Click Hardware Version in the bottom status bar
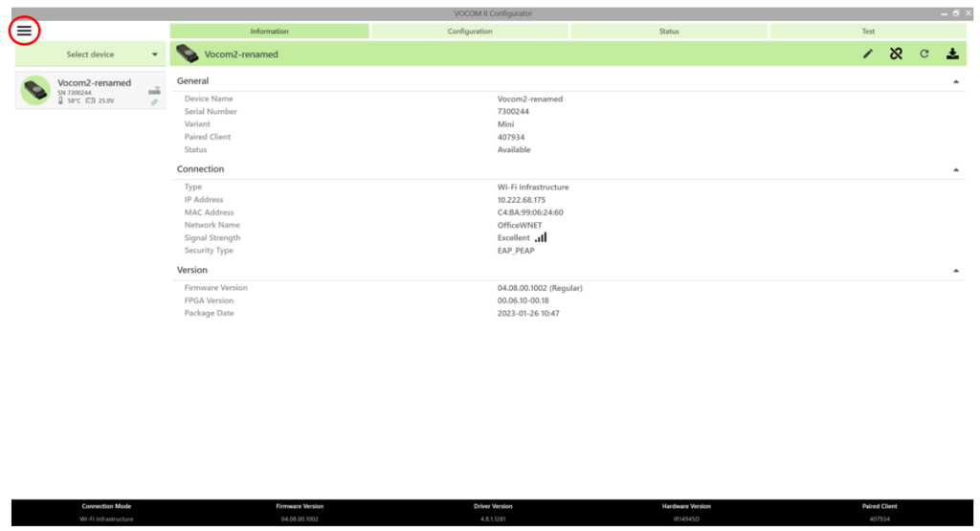Image resolution: width=980 pixels, height=531 pixels. 686,507
